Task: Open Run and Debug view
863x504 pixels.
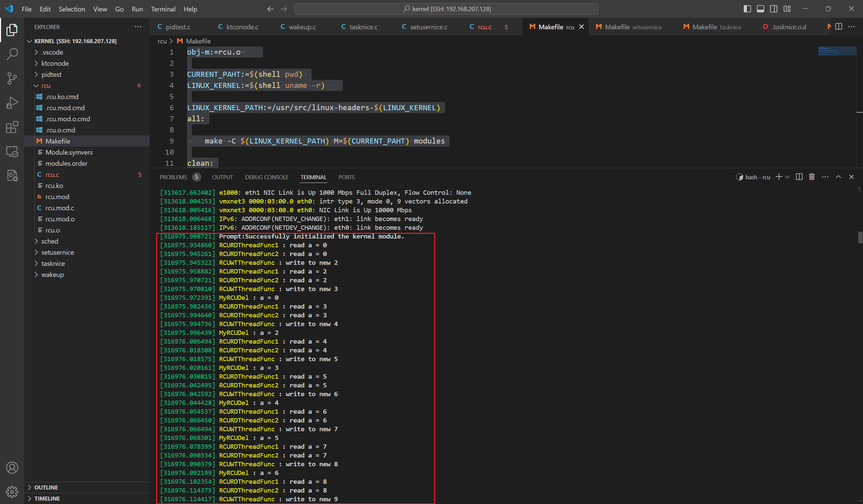Action: pyautogui.click(x=12, y=103)
